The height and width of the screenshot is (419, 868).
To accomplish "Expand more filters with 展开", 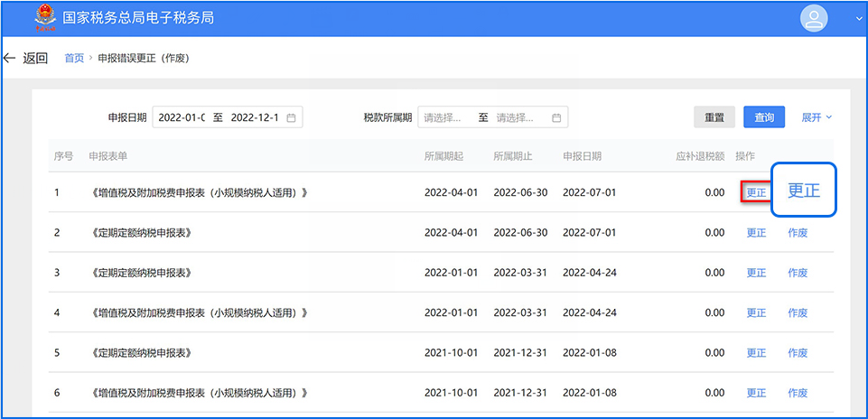I will [x=817, y=117].
